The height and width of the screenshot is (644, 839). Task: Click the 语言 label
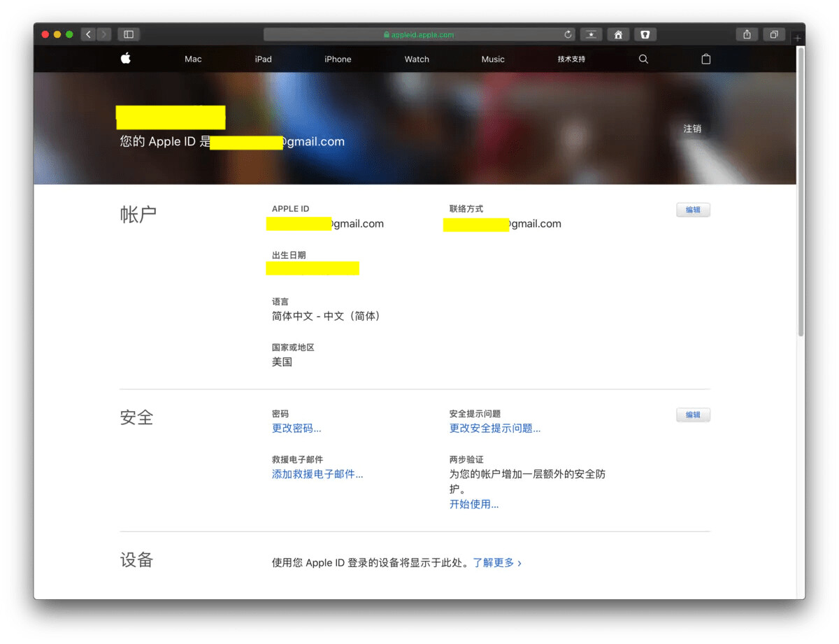click(x=280, y=301)
